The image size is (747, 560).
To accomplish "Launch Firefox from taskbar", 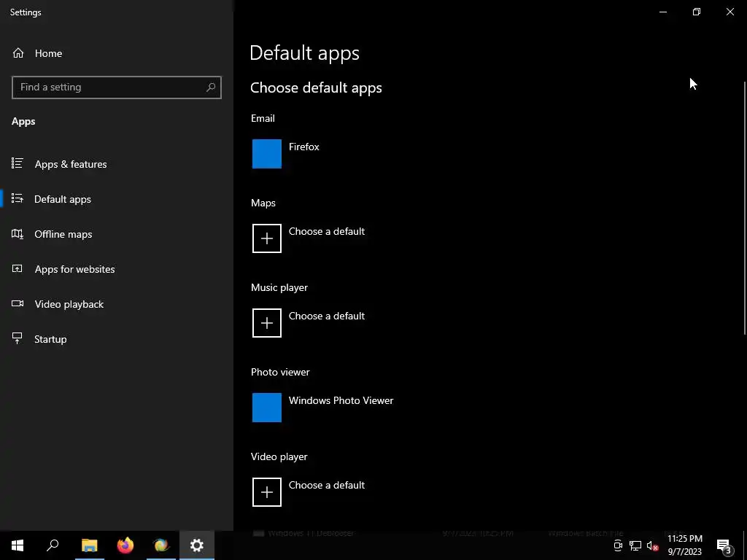I will pyautogui.click(x=125, y=545).
